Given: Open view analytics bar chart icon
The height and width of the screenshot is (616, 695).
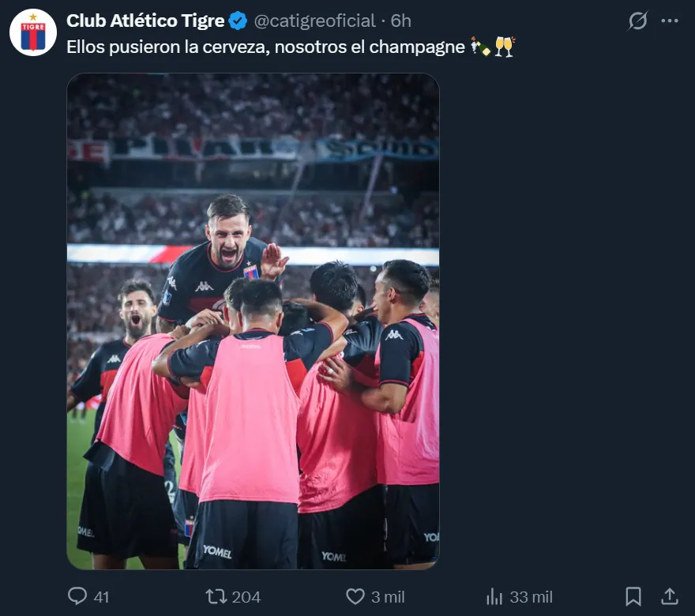Looking at the screenshot, I should click(494, 596).
